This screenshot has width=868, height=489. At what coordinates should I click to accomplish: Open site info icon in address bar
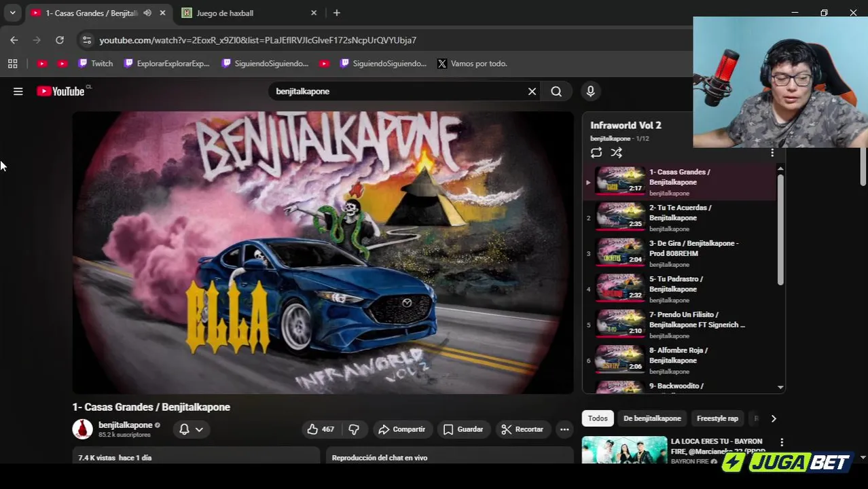[86, 40]
